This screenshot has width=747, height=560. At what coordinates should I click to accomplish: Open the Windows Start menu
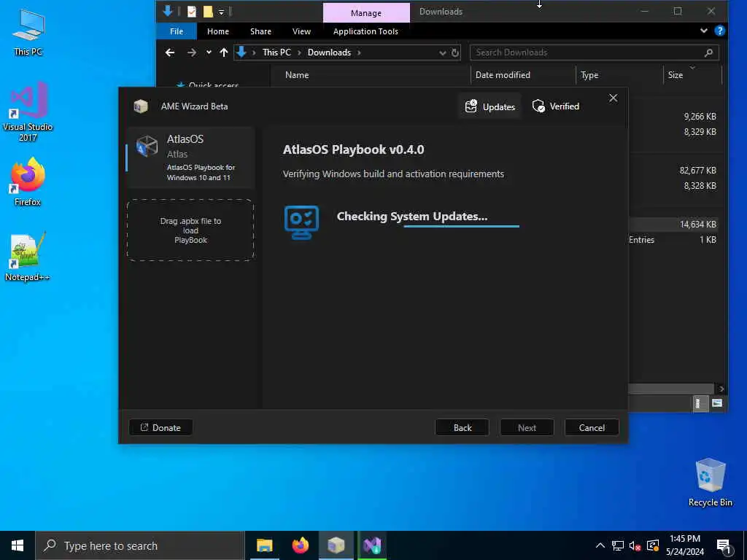point(18,545)
